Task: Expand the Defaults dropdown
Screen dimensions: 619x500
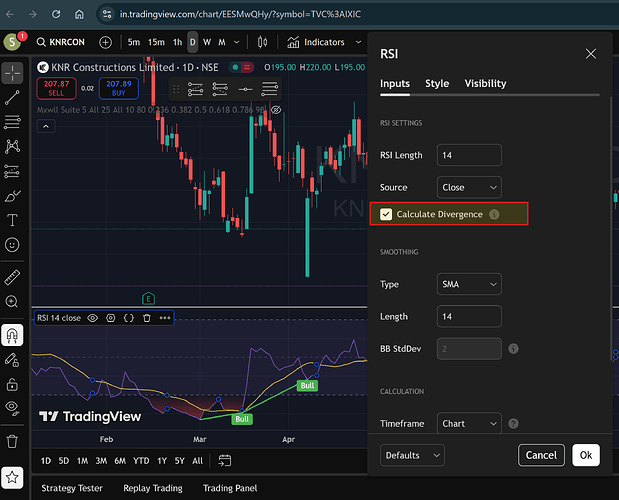Action: pos(412,455)
